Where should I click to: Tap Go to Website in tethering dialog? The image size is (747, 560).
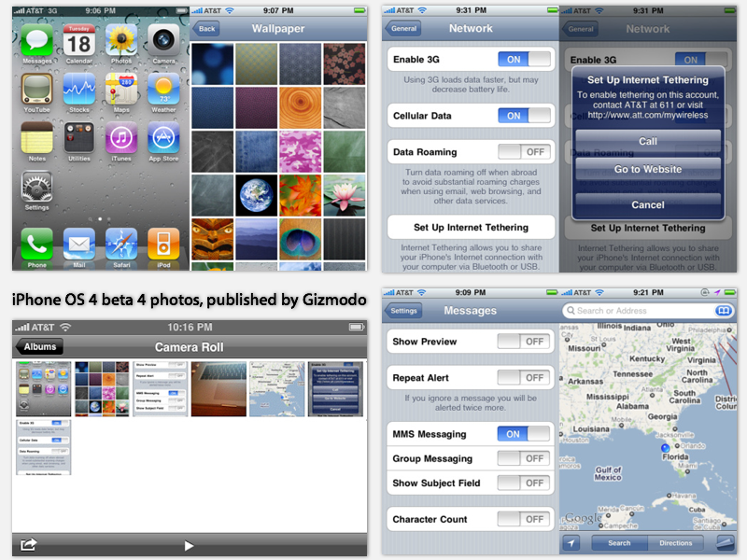click(648, 169)
